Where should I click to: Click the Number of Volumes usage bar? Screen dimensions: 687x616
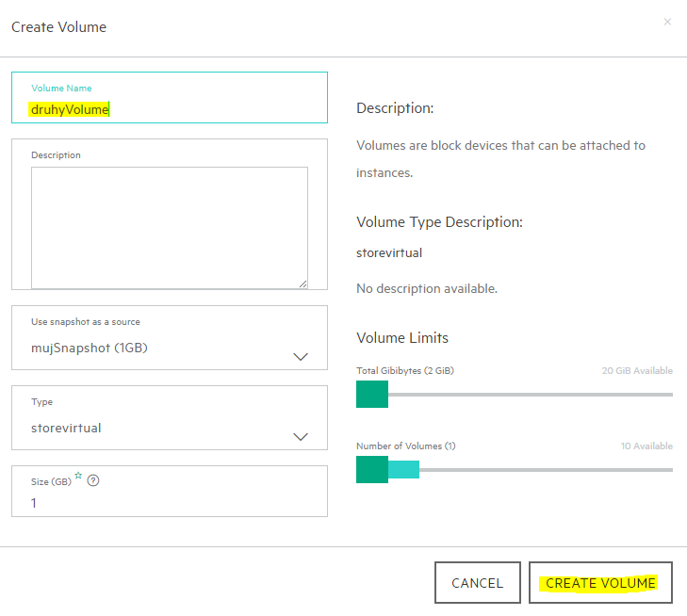point(515,470)
